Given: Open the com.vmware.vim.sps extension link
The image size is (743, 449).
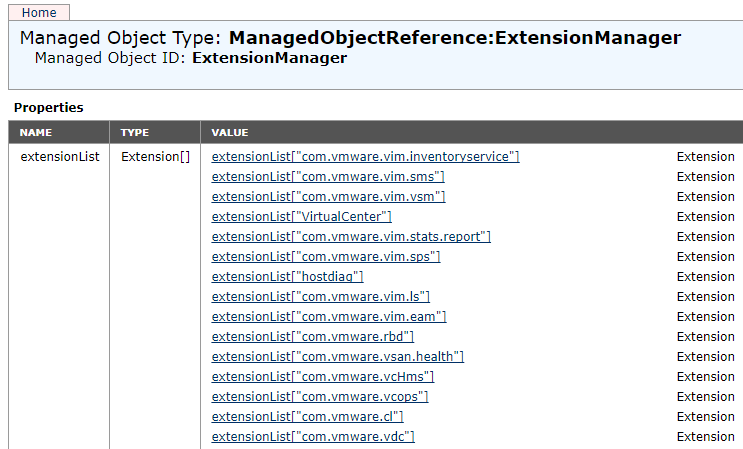Looking at the screenshot, I should tap(326, 256).
